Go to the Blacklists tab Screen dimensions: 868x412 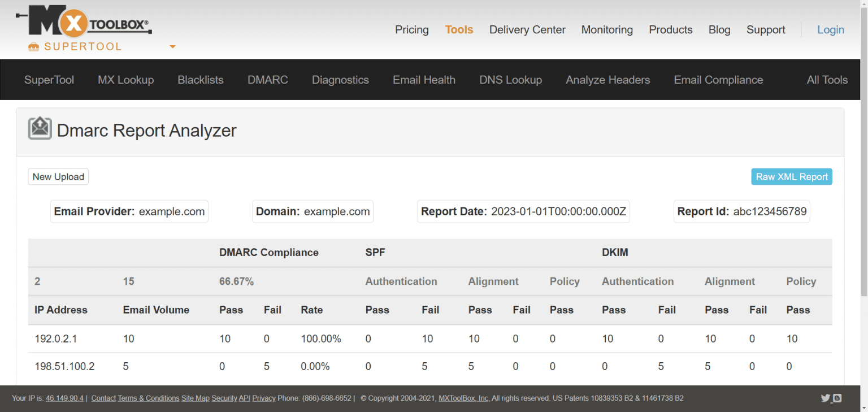click(x=200, y=80)
